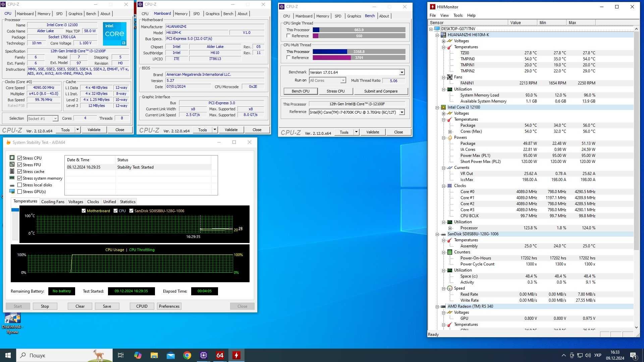Click the HWMonitor title bar lightning icon

point(433,7)
